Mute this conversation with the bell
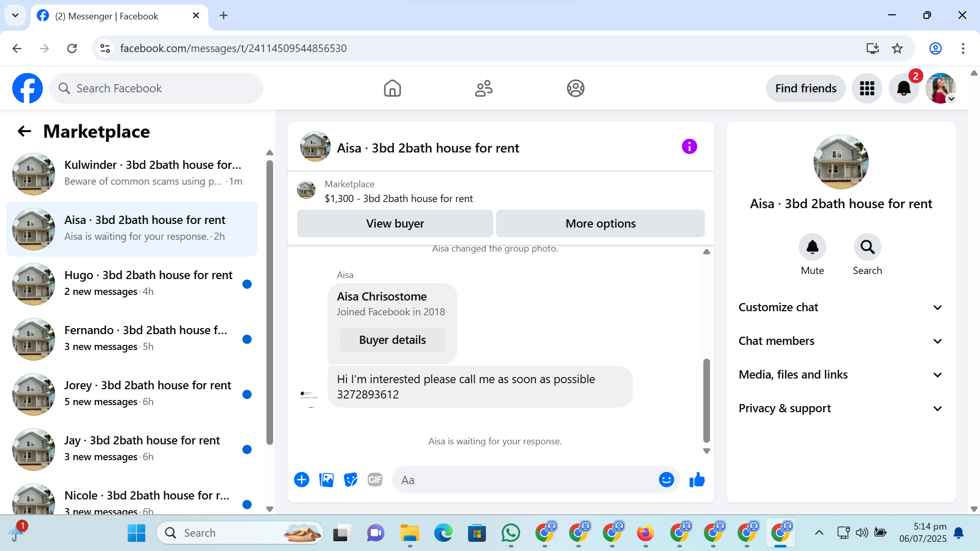Image resolution: width=980 pixels, height=551 pixels. (812, 247)
